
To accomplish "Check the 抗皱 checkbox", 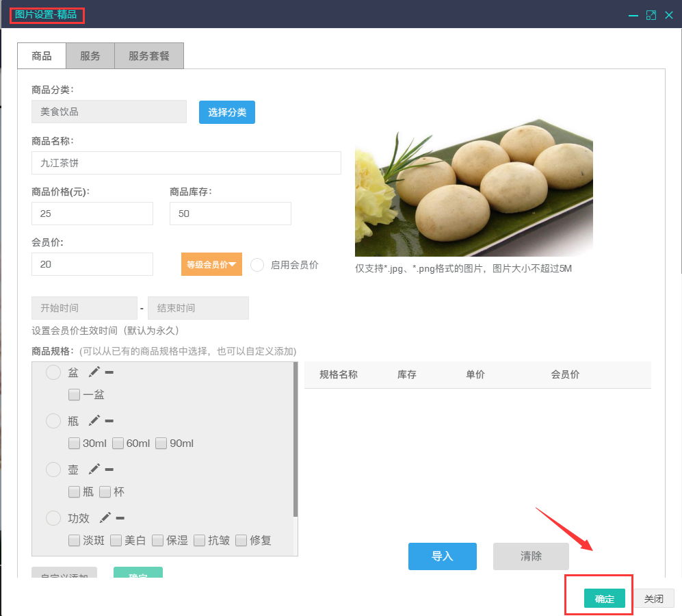I will (199, 540).
